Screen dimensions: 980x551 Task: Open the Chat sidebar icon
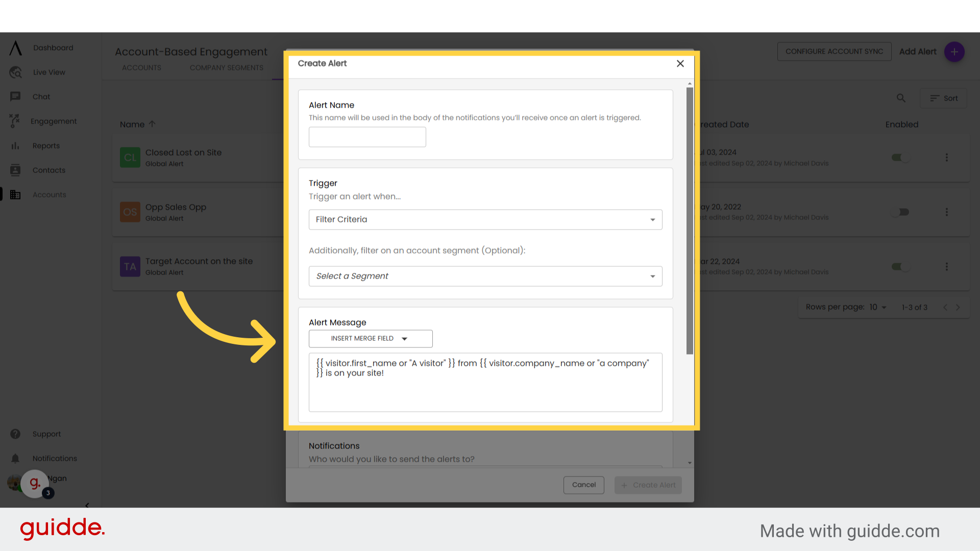[15, 96]
